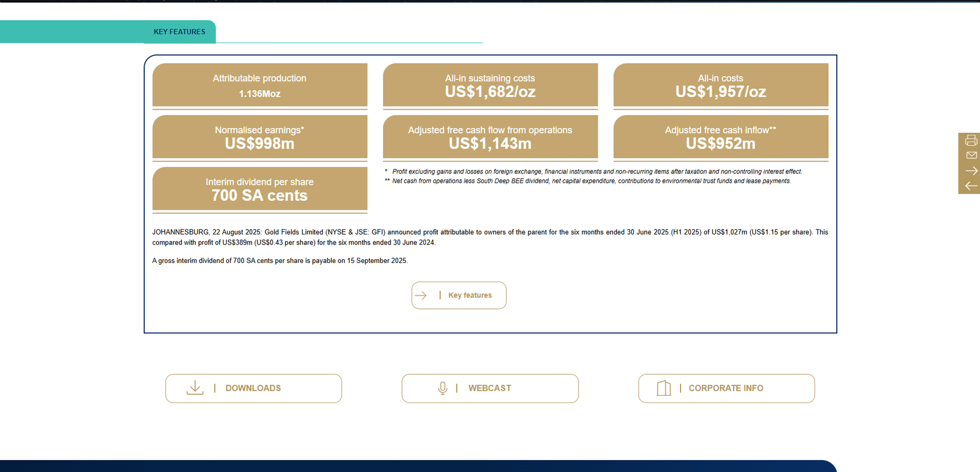
Task: Click the corporate info book icon
Action: click(664, 388)
